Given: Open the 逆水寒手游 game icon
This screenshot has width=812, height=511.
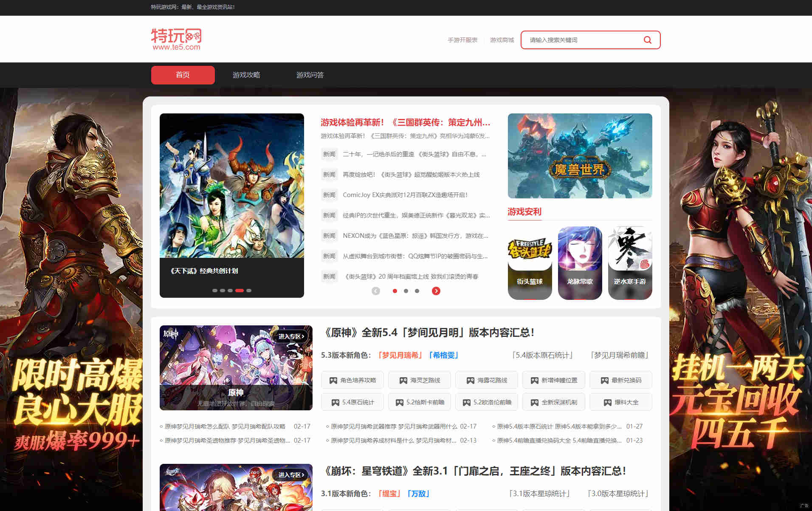Looking at the screenshot, I should 630,263.
